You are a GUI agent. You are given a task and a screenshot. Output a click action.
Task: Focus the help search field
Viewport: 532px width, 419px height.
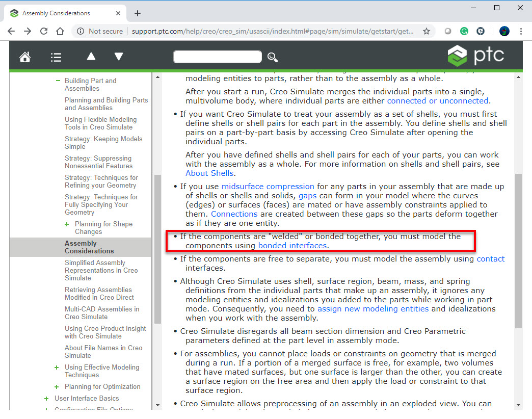tap(218, 57)
